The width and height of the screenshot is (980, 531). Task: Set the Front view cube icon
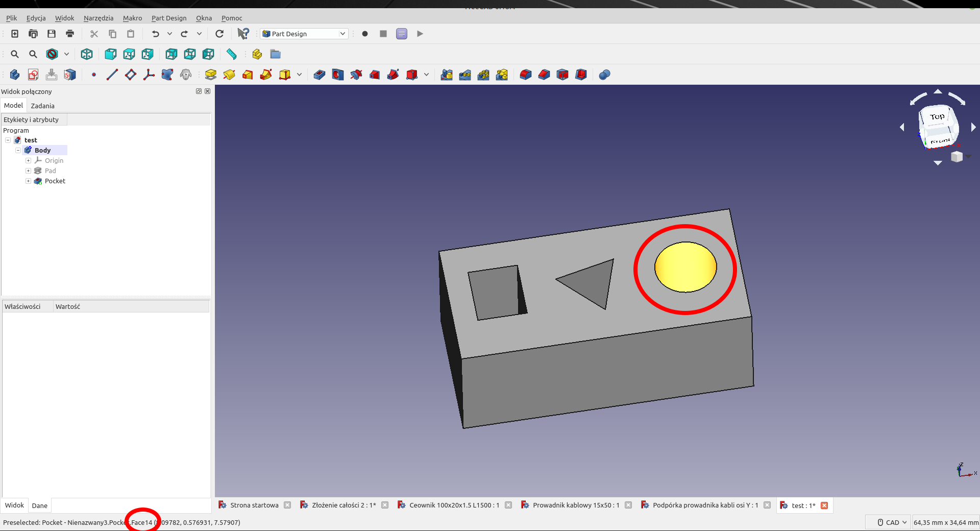(110, 54)
